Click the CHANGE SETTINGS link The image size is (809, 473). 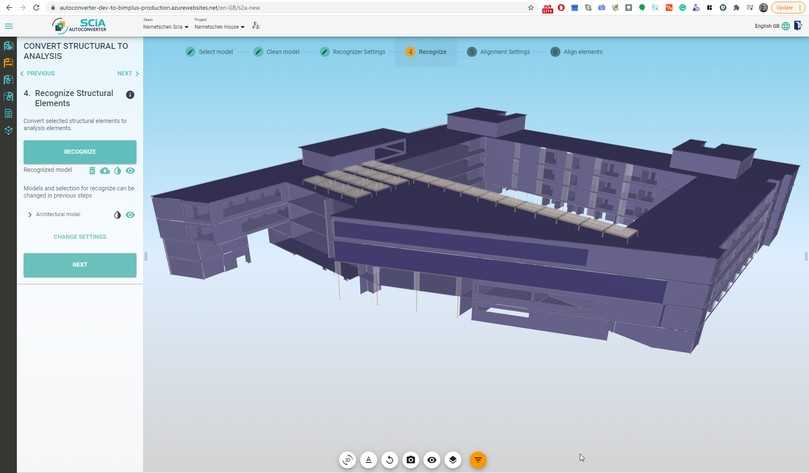tap(80, 237)
